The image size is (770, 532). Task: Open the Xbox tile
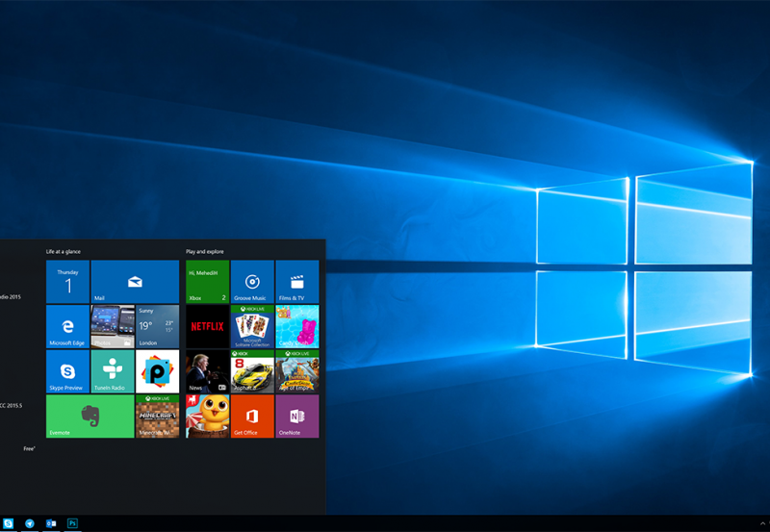click(207, 282)
